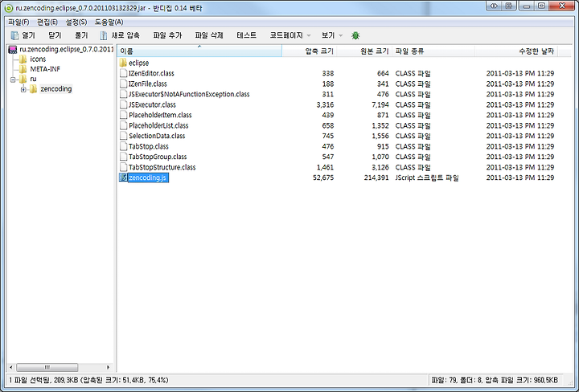This screenshot has height=392, width=579.
Task: Click the Extract (풀기) toolbar button
Action: click(81, 35)
